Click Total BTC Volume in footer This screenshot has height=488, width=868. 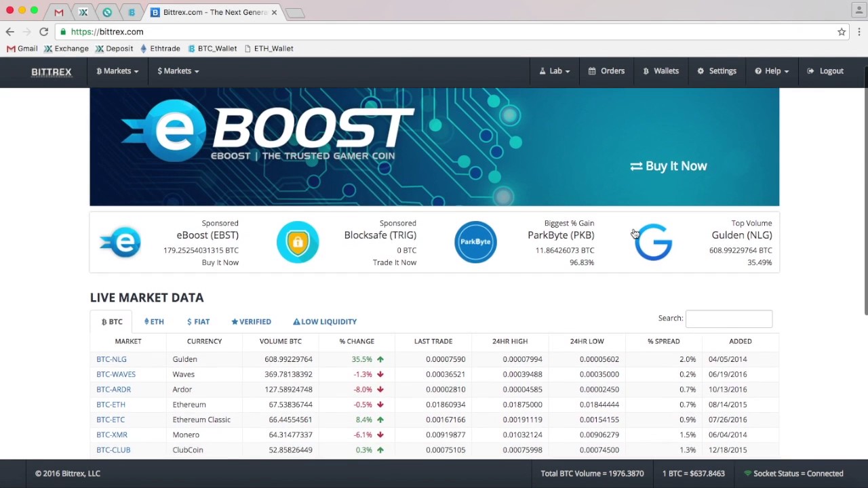(x=592, y=474)
